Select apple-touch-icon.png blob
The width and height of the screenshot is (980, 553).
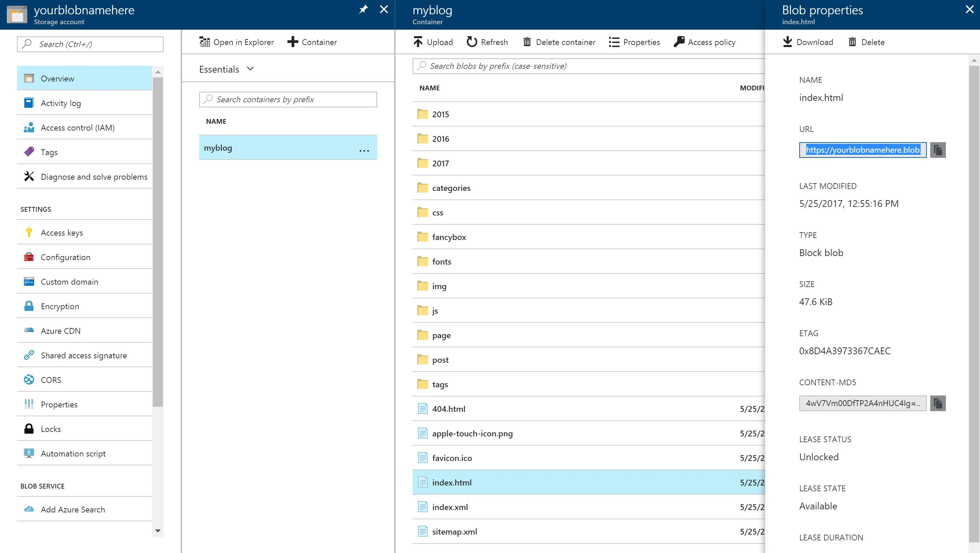[589, 433]
